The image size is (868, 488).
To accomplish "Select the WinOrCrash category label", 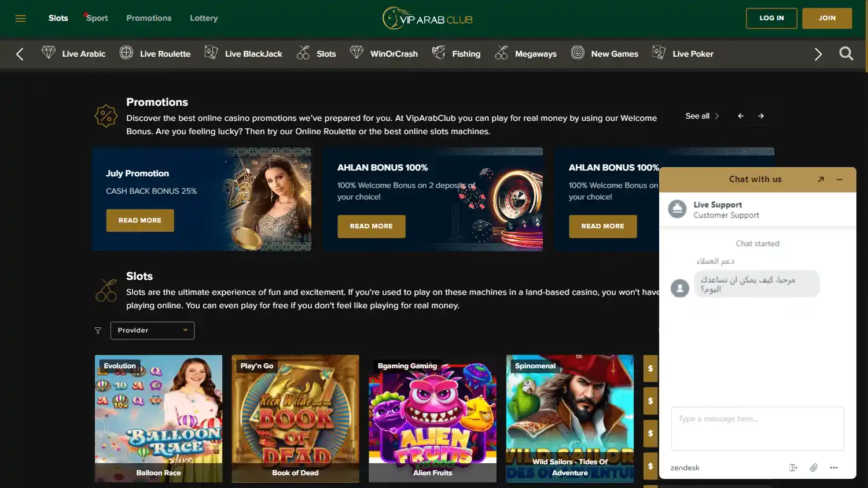I will (x=393, y=54).
